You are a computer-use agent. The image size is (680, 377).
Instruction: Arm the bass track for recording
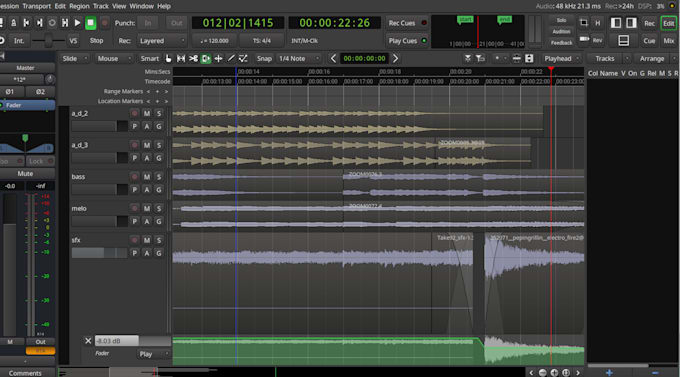[134, 177]
